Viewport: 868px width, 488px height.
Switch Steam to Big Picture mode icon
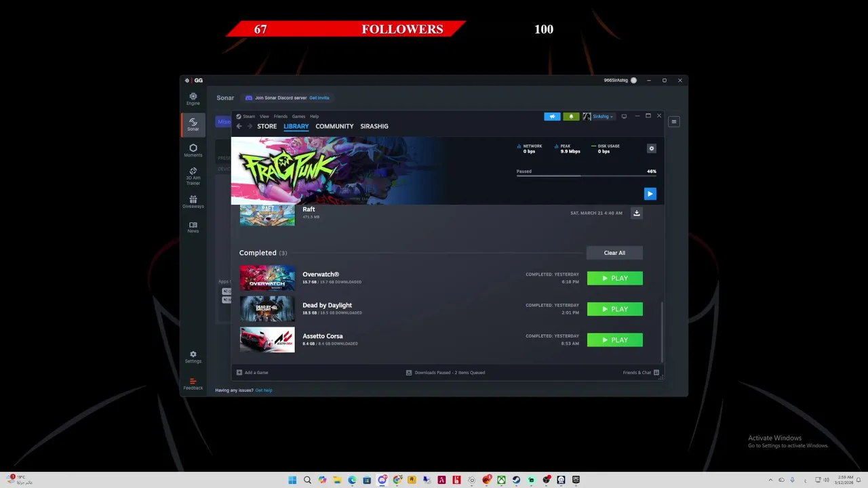click(624, 117)
